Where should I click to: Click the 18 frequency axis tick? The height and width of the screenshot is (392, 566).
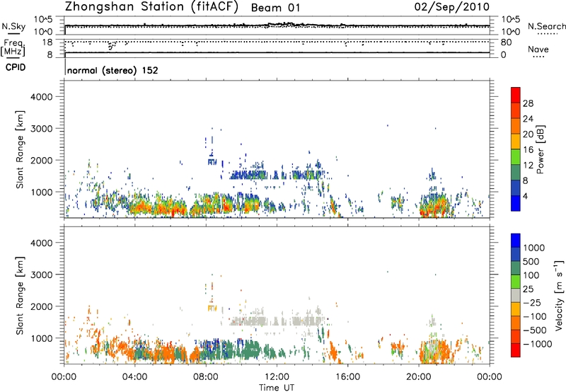click(47, 42)
